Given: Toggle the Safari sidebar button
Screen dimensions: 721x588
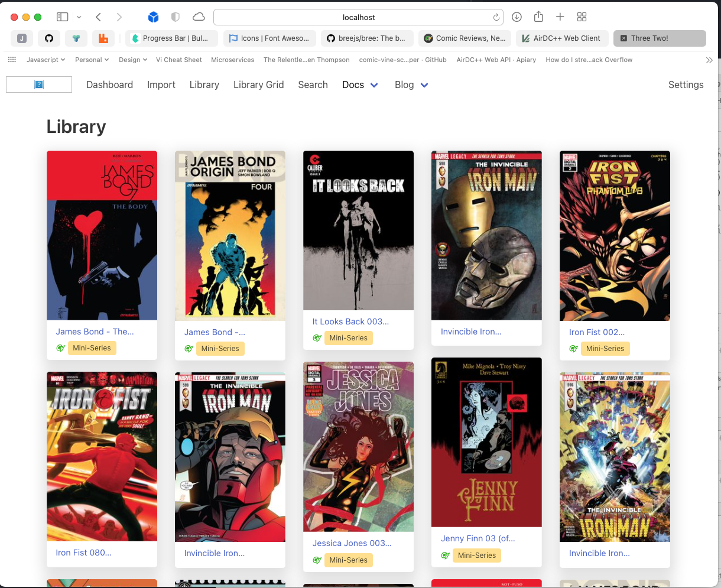Looking at the screenshot, I should [x=63, y=17].
